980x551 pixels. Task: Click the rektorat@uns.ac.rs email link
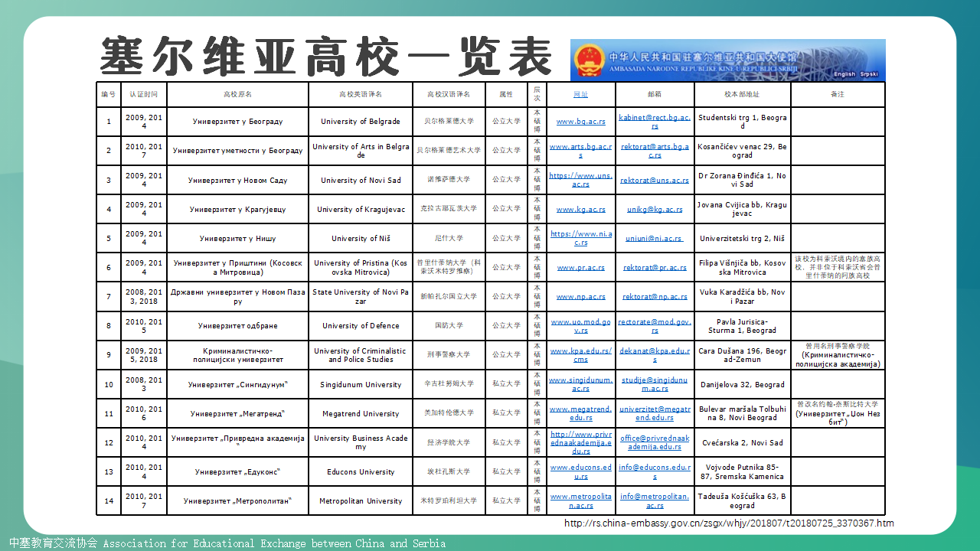pos(655,180)
